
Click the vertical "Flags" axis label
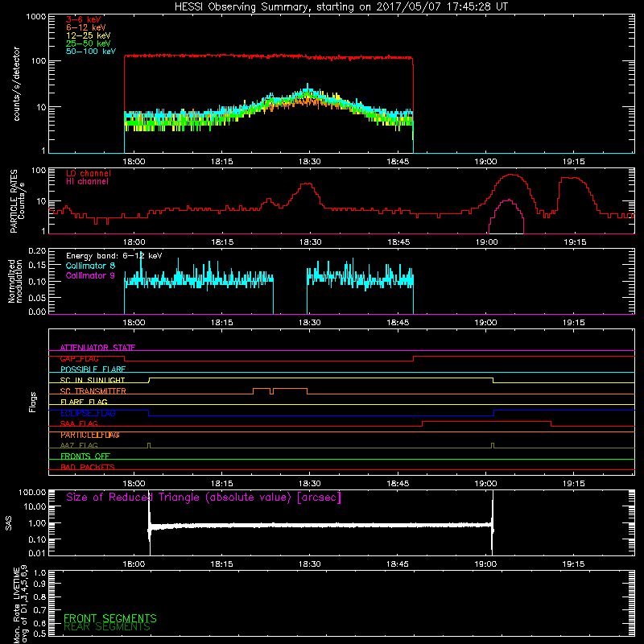coord(33,402)
